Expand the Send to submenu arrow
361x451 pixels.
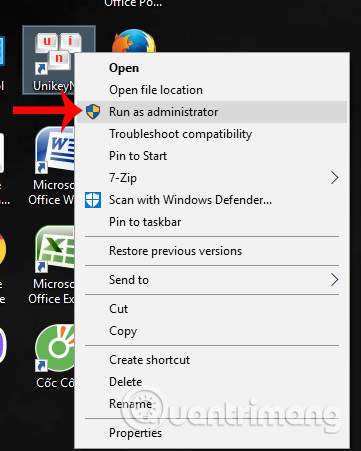(x=335, y=280)
